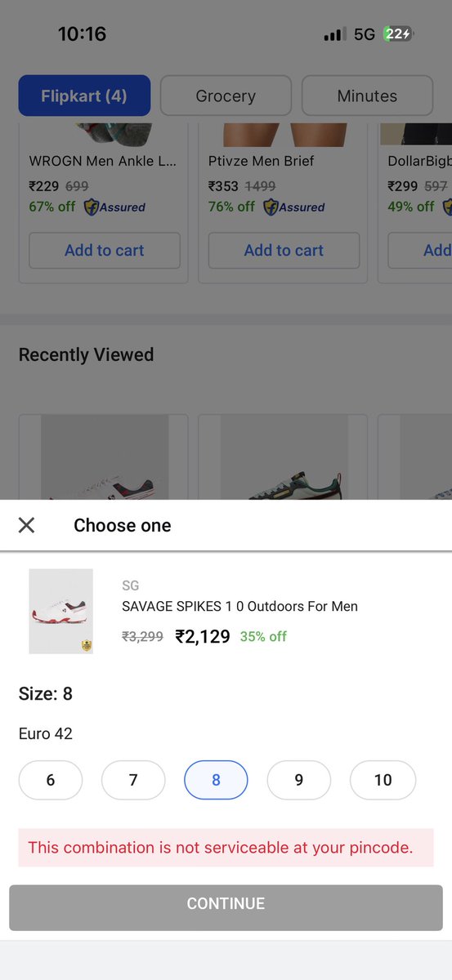Tap the battery indicator in status bar
Image resolution: width=452 pixels, height=980 pixels.
click(399, 34)
